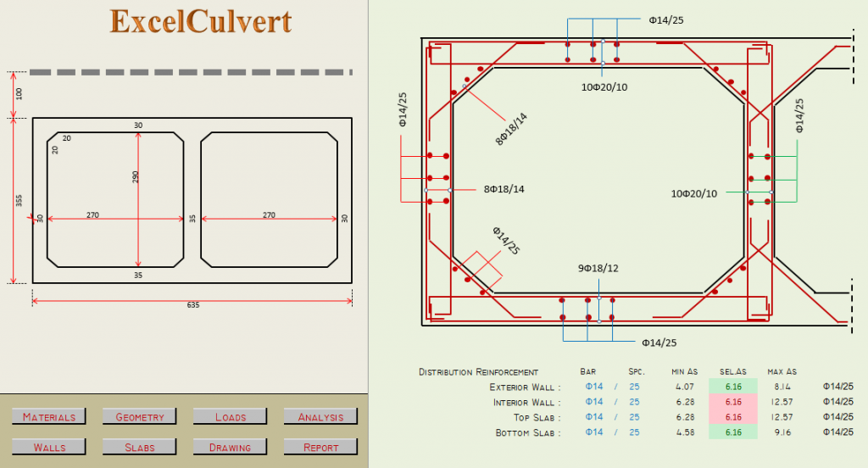868x468 pixels.
Task: Select Top Slab spacing value 25
Action: click(634, 416)
